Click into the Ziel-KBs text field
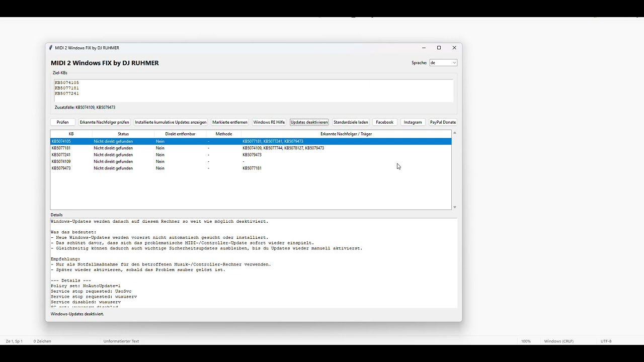644x362 pixels. [x=254, y=90]
